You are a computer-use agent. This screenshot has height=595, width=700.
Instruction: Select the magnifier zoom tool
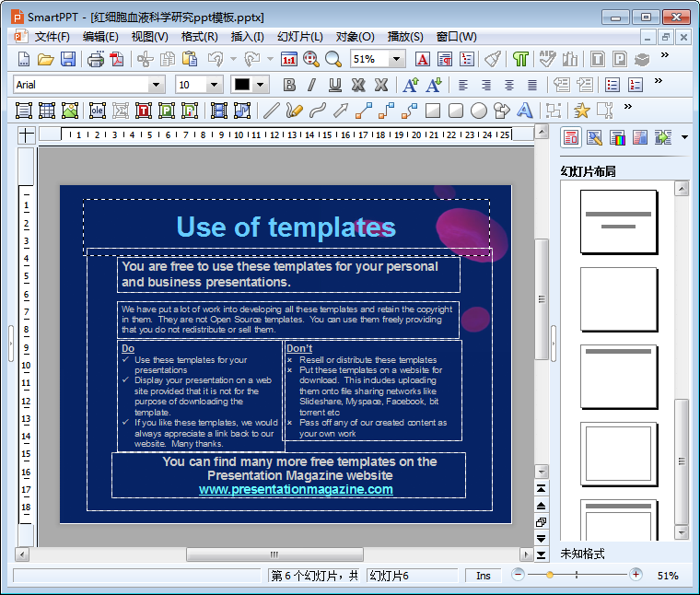point(333,59)
